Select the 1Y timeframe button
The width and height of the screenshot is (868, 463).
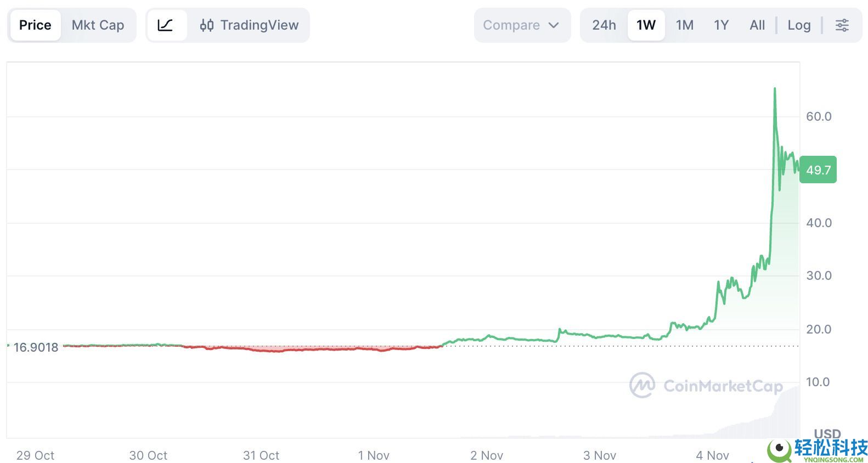(720, 25)
